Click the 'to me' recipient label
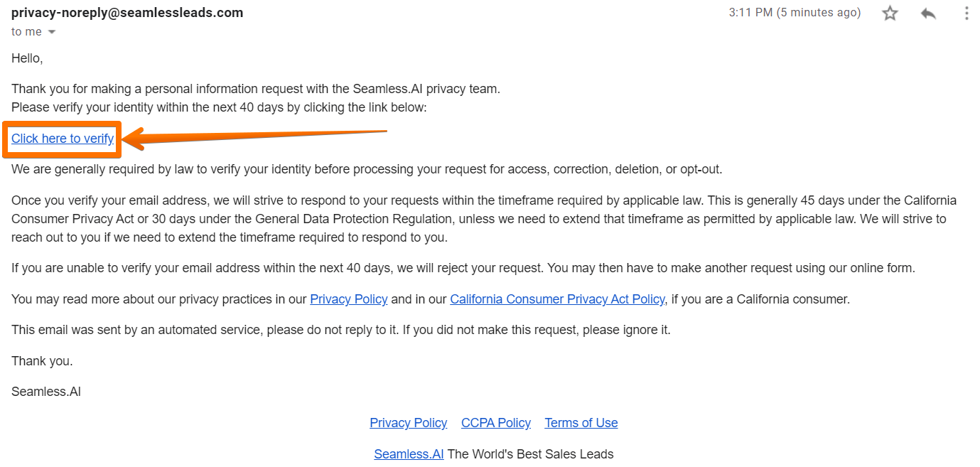980x467 pixels. (x=26, y=32)
